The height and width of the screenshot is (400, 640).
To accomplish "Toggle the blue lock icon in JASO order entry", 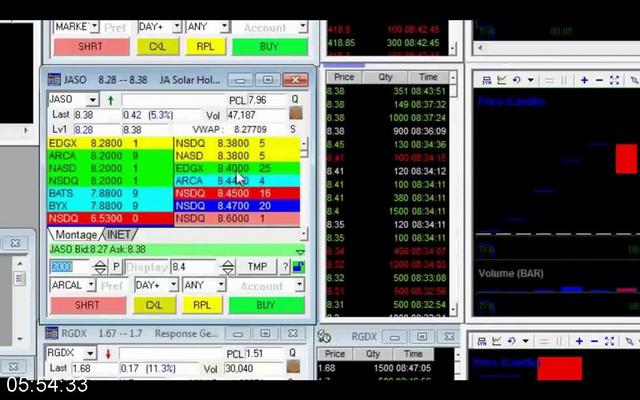I will 298,267.
